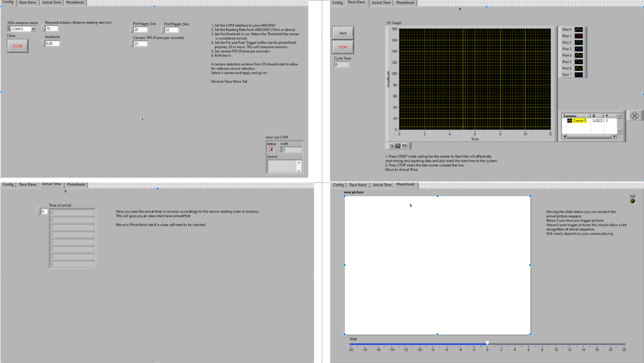
Task: Click the diamond cursor mover control
Action: click(635, 116)
